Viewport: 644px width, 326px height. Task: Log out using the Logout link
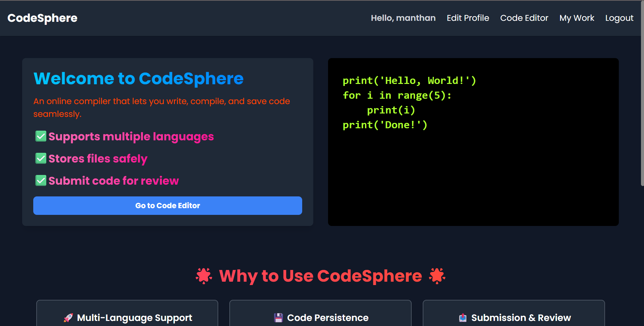pyautogui.click(x=619, y=18)
